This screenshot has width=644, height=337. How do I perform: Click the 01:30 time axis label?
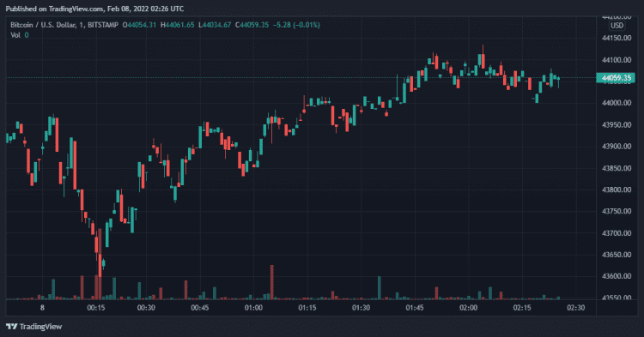[x=361, y=308]
